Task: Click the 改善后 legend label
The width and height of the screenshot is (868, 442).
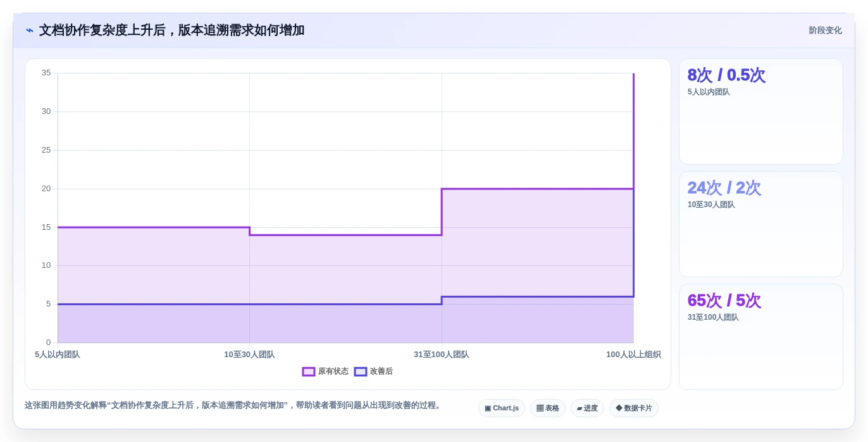Action: (x=381, y=372)
